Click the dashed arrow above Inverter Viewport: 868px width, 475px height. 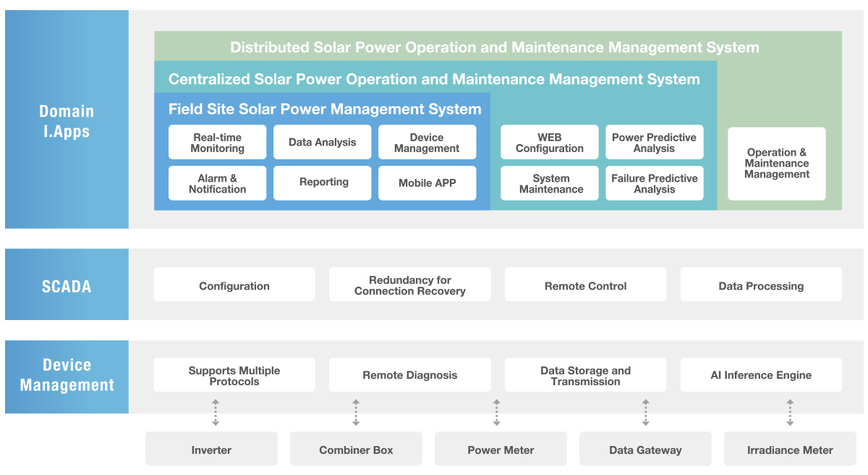[x=216, y=412]
